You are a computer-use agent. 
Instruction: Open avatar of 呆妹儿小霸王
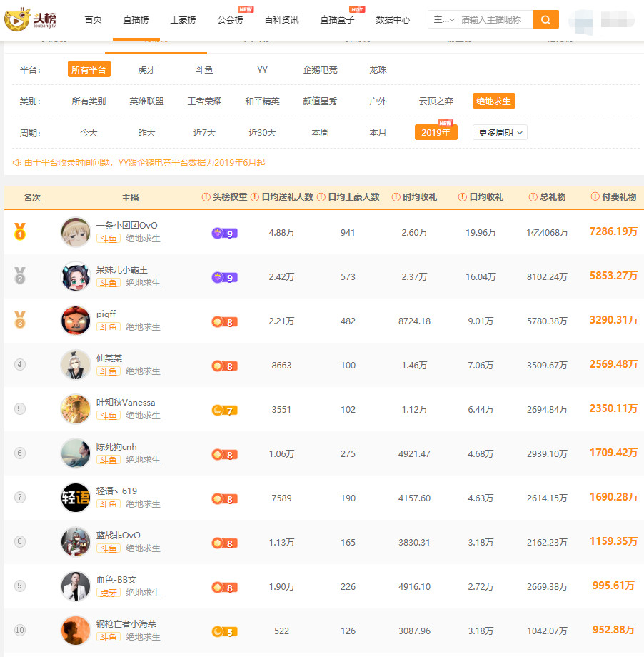tap(76, 276)
